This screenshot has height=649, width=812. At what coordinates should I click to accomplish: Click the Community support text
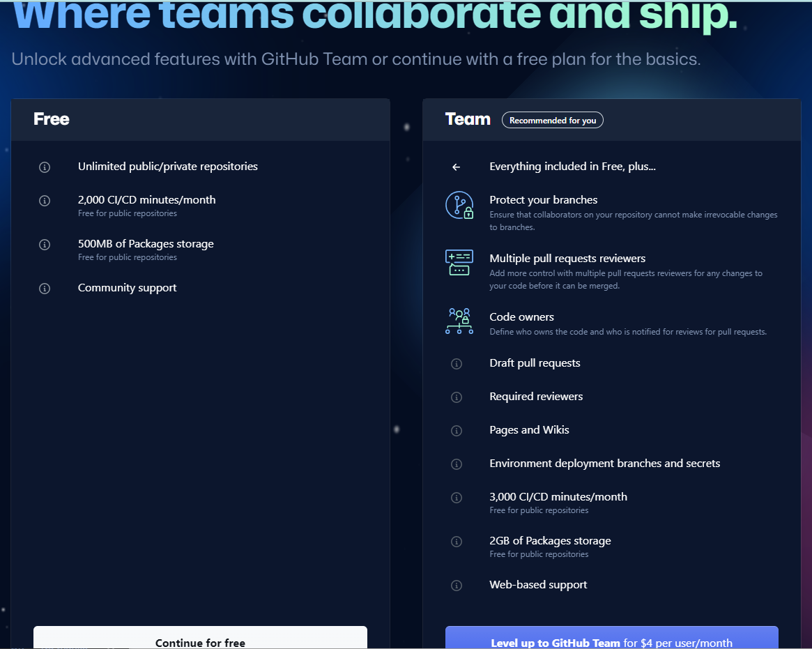(127, 288)
